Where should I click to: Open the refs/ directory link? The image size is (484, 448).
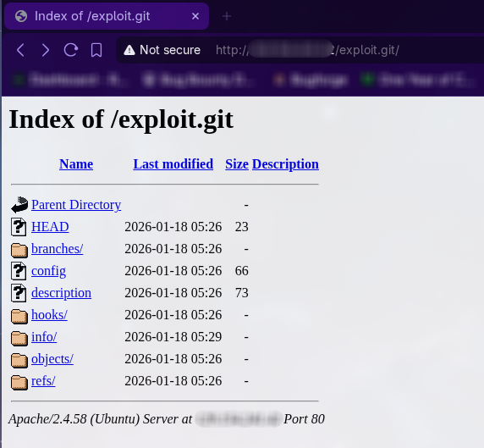click(x=43, y=381)
